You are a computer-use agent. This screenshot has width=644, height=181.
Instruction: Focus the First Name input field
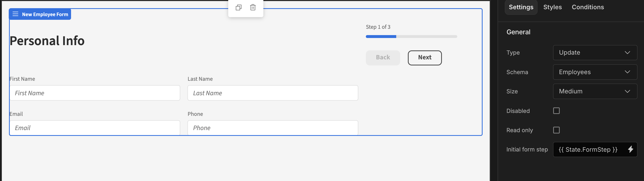[95, 93]
